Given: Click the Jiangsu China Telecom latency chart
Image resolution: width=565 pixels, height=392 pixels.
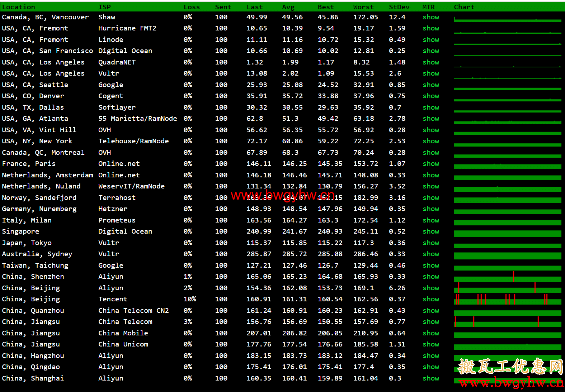Looking at the screenshot, I should pyautogui.click(x=508, y=322).
